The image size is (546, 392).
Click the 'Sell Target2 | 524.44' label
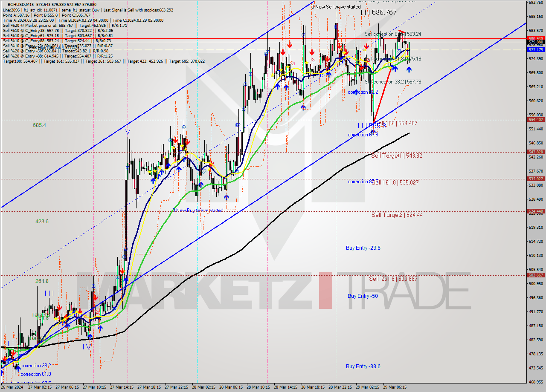pos(397,215)
